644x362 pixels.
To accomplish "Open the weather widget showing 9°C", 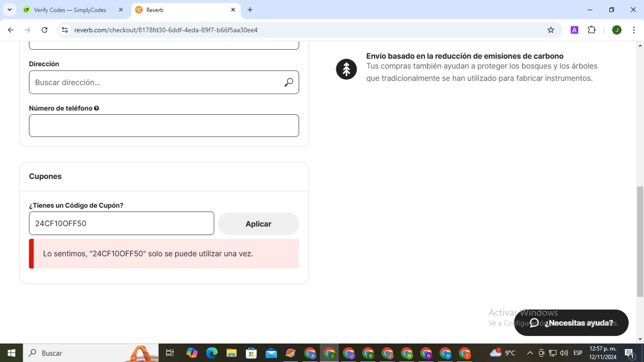I will [x=503, y=353].
